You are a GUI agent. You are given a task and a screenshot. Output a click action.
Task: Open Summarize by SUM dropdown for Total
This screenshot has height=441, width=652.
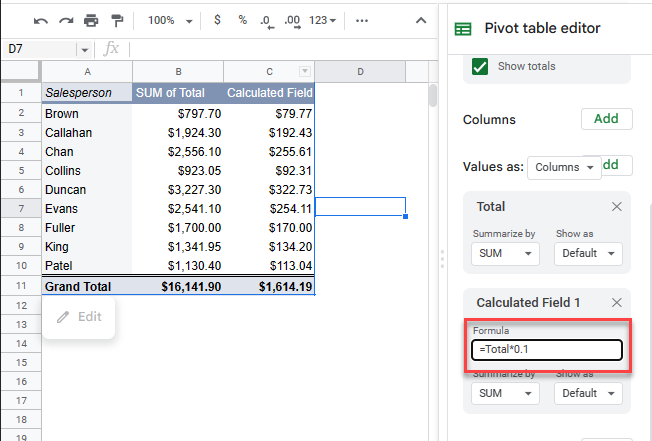(x=505, y=253)
